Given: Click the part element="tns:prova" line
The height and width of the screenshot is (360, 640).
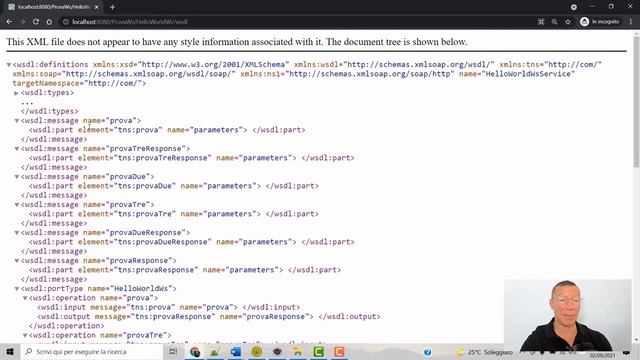Looking at the screenshot, I should (167, 130).
